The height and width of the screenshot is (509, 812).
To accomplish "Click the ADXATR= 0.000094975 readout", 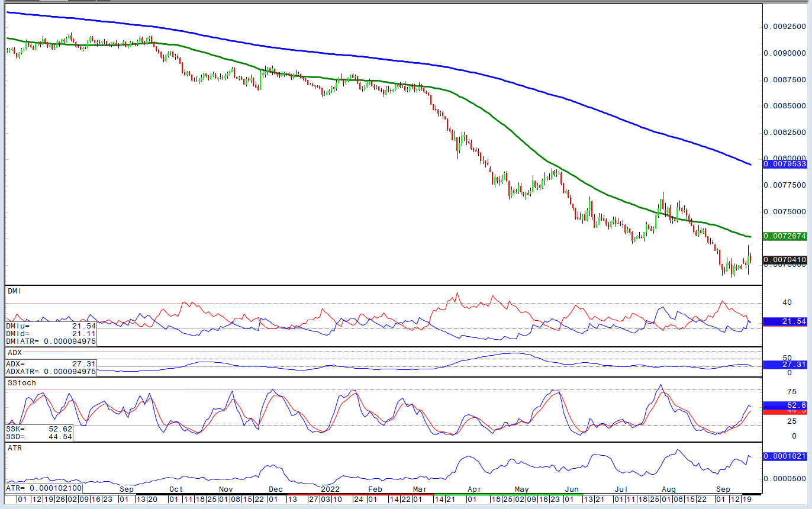I will click(x=51, y=371).
